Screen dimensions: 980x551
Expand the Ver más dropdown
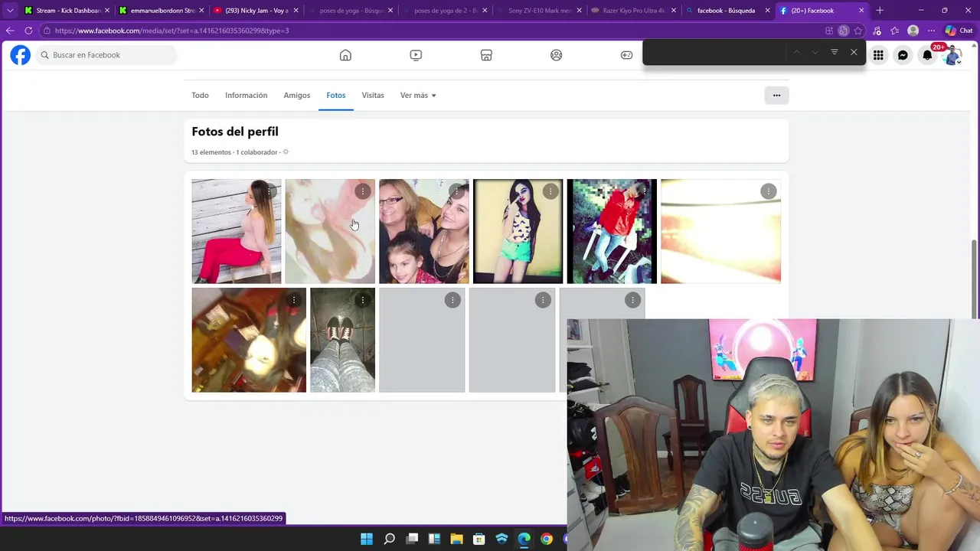[417, 96]
